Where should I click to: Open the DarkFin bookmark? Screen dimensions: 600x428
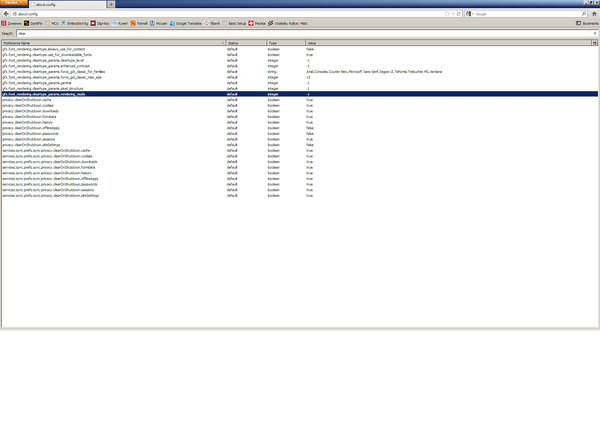point(33,23)
